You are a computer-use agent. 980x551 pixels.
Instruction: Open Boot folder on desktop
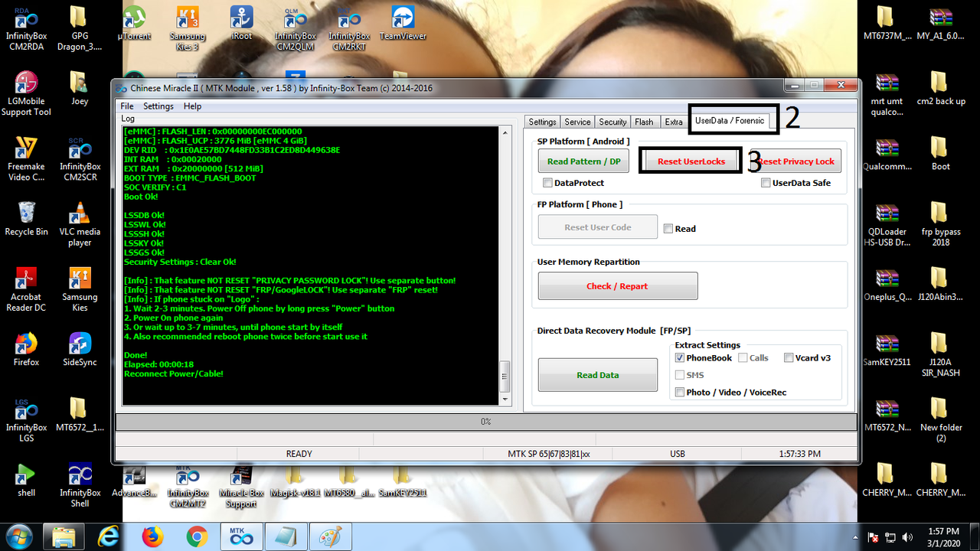click(x=940, y=153)
